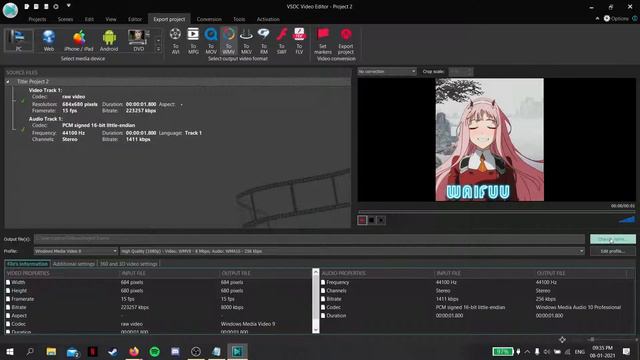The width and height of the screenshot is (640, 360).
Task: Toggle the Audio Track 1 green checkmark
Action: [x=23, y=129]
